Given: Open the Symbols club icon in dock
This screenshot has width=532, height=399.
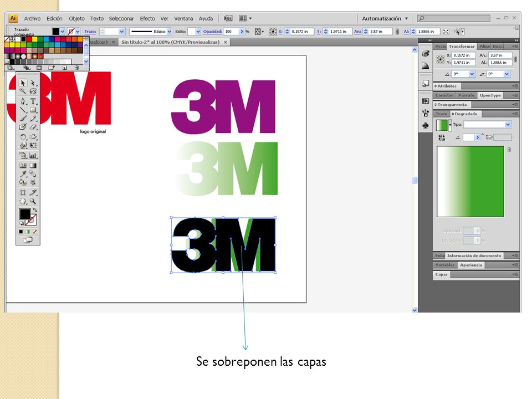Looking at the screenshot, I should point(426,126).
